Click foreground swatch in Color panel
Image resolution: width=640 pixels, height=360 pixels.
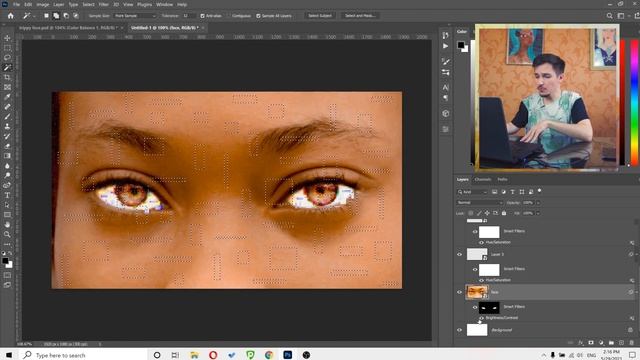[x=461, y=45]
